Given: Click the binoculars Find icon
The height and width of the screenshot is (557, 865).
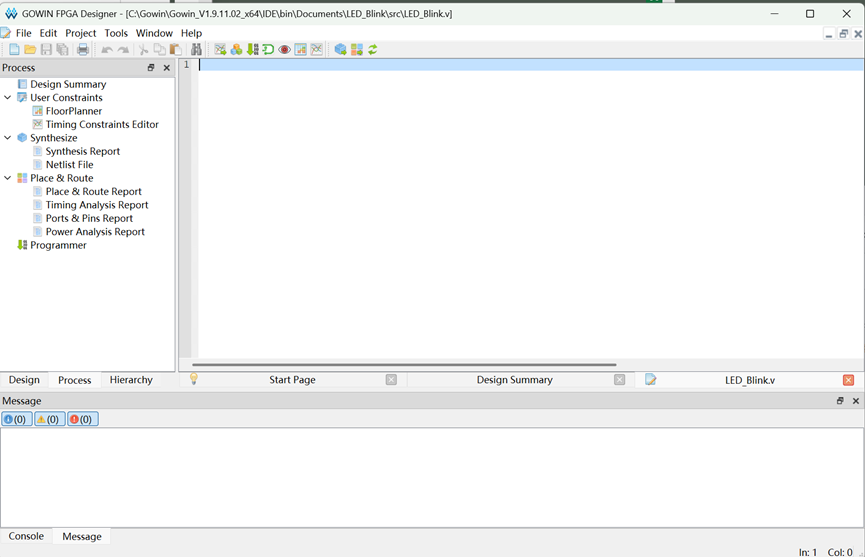Looking at the screenshot, I should click(x=196, y=50).
